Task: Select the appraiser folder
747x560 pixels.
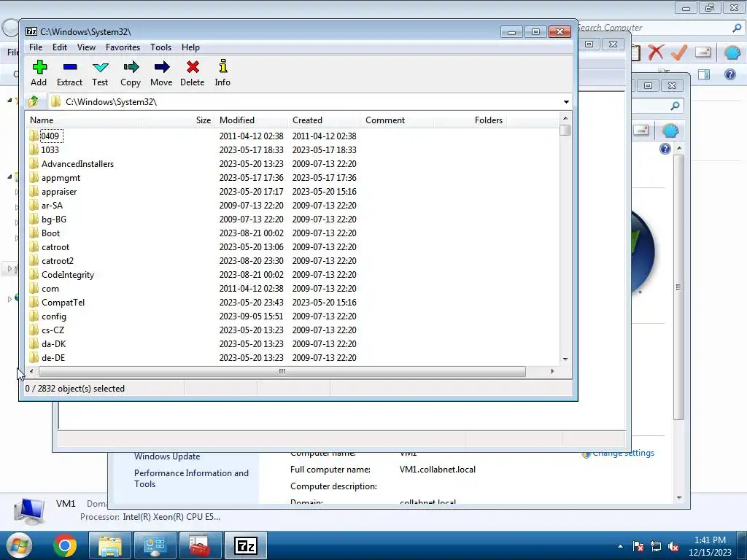Action: (59, 192)
